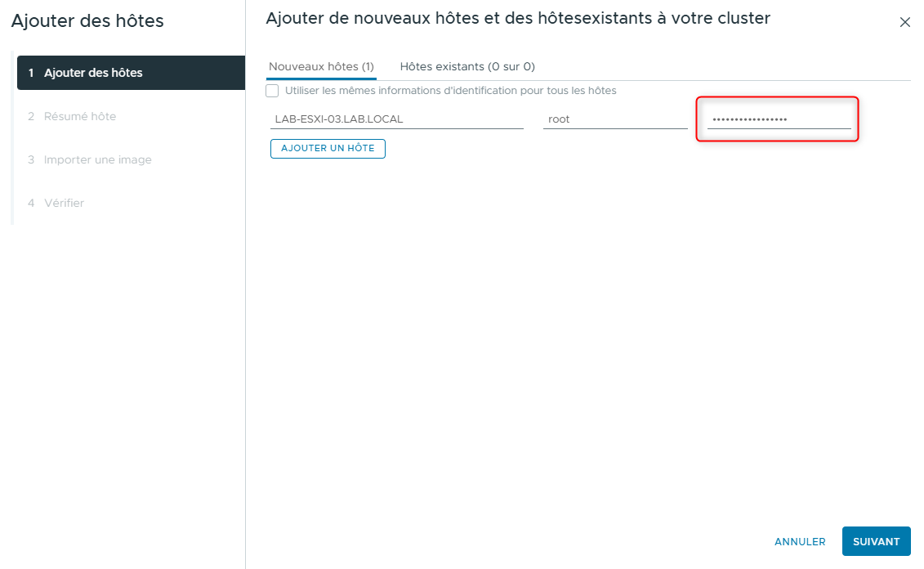Close the Ajouter des hôtes dialog

click(905, 22)
